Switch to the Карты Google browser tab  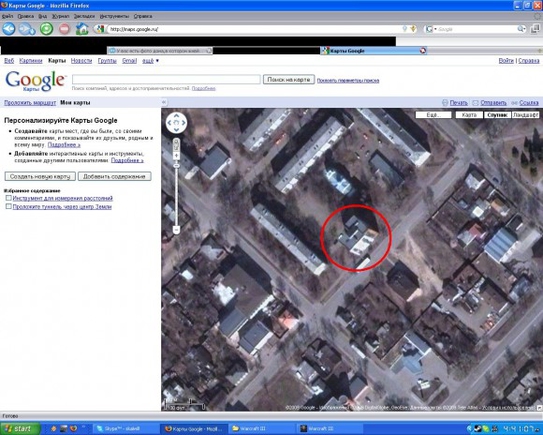click(x=373, y=51)
